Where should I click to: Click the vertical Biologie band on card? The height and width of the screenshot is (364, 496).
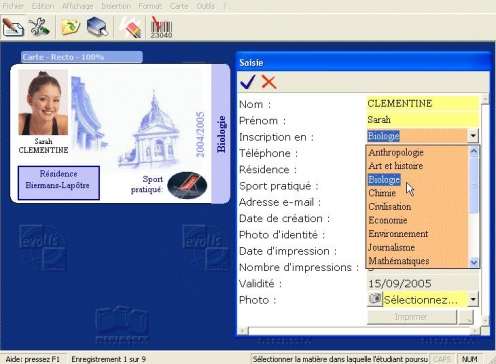(x=221, y=134)
